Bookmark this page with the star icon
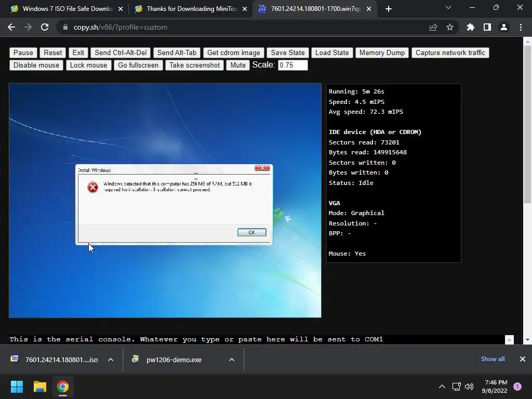The width and height of the screenshot is (532, 399). (450, 27)
